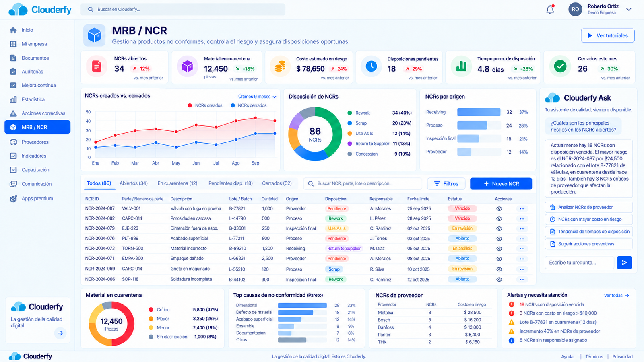The height and width of the screenshot is (362, 644).
Task: Click the Indicadores sidebar icon
Action: (x=13, y=156)
